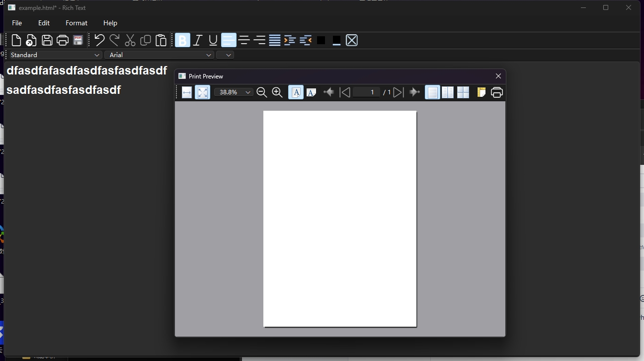
Task: Go to next page in preview
Action: pos(398,92)
